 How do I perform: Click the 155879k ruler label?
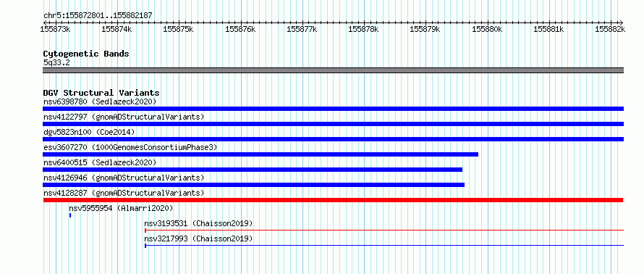point(425,29)
